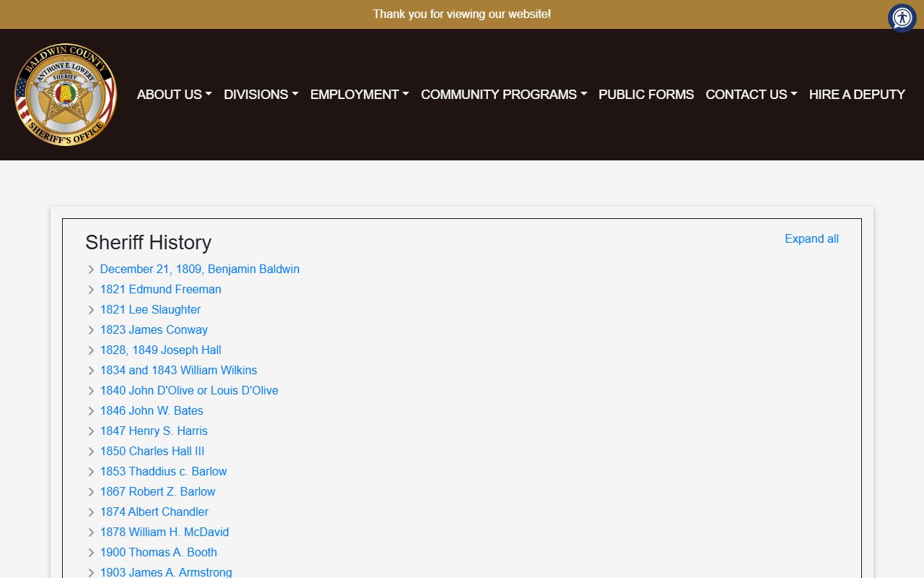924x578 pixels.
Task: Expand the chevron beside 1850 Charles Hall III
Action: pyautogui.click(x=91, y=452)
